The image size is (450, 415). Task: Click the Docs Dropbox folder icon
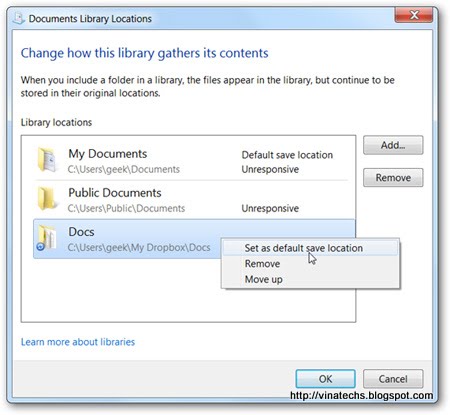(46, 238)
